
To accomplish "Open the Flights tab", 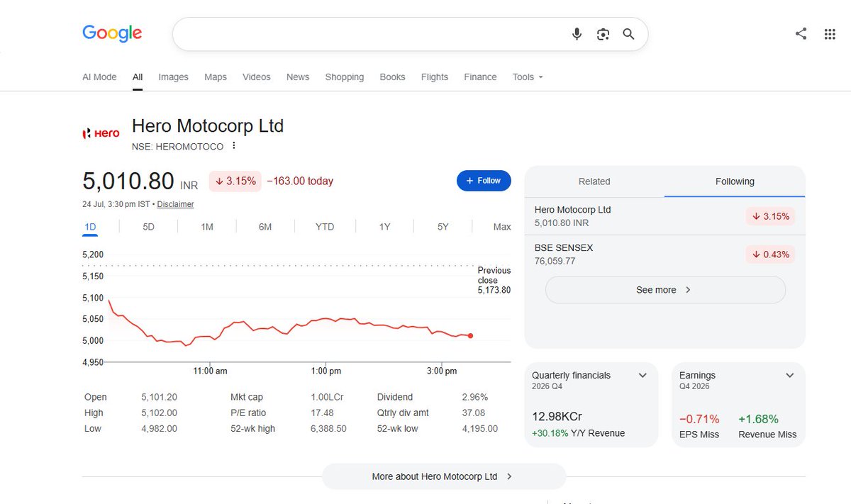I will (x=435, y=77).
